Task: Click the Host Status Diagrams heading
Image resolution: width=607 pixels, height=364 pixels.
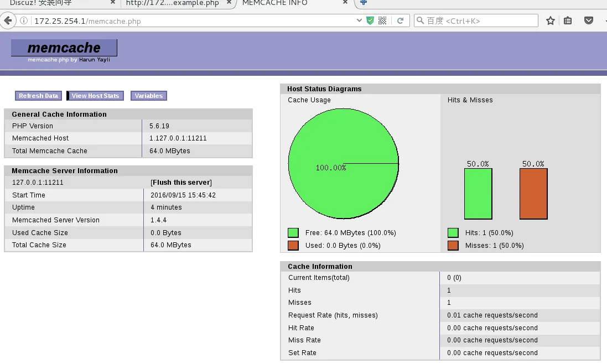Action: 324,89
